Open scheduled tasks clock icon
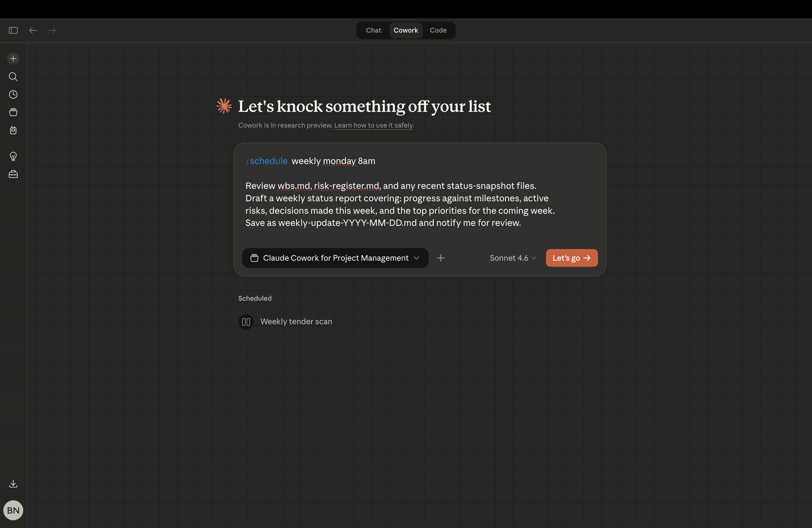This screenshot has height=528, width=812. (13, 94)
